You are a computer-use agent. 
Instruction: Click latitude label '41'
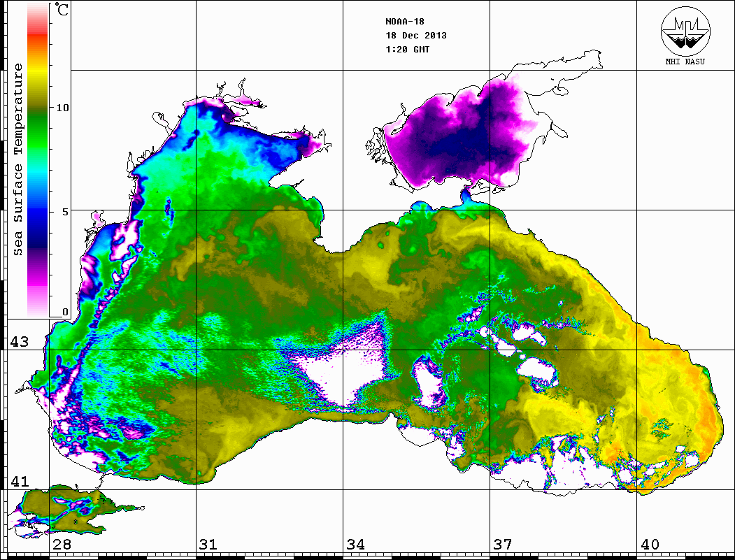click(x=19, y=481)
